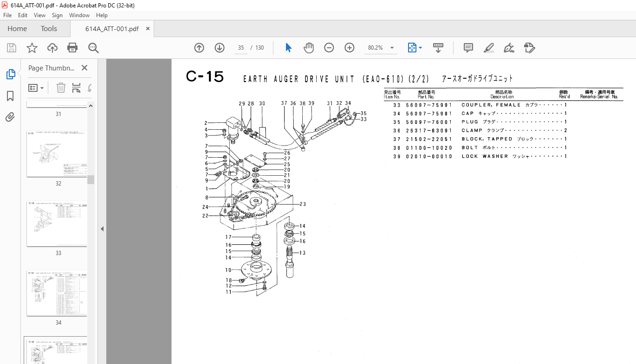Choose the Selection arrow tool
The image size is (636, 364).
pyautogui.click(x=288, y=48)
